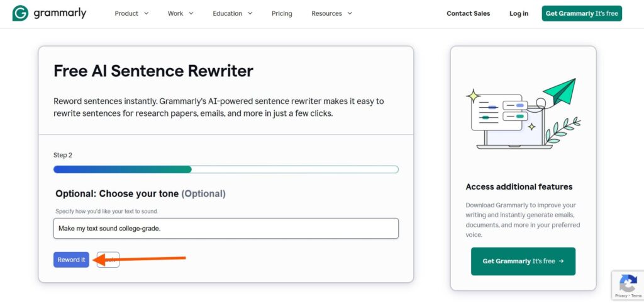Viewport: 644px width, 303px height.
Task: Click the paper airplane illustration
Action: [x=560, y=91]
